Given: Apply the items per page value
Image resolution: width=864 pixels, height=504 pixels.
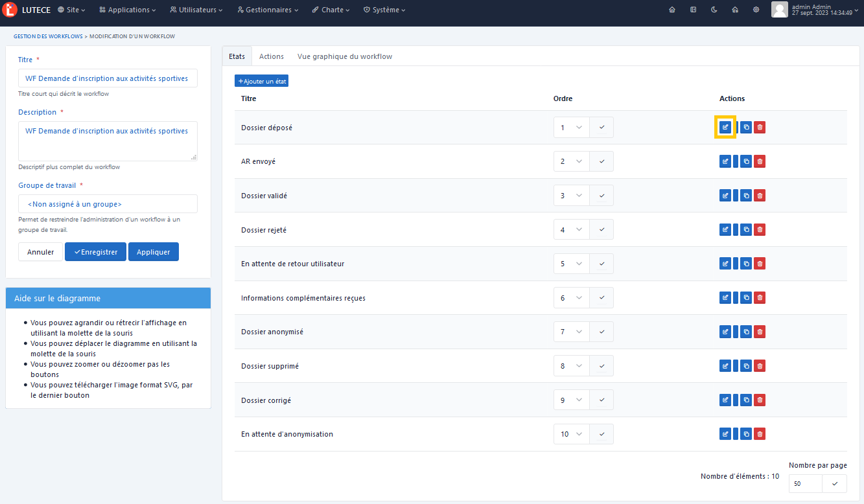Looking at the screenshot, I should click(834, 483).
